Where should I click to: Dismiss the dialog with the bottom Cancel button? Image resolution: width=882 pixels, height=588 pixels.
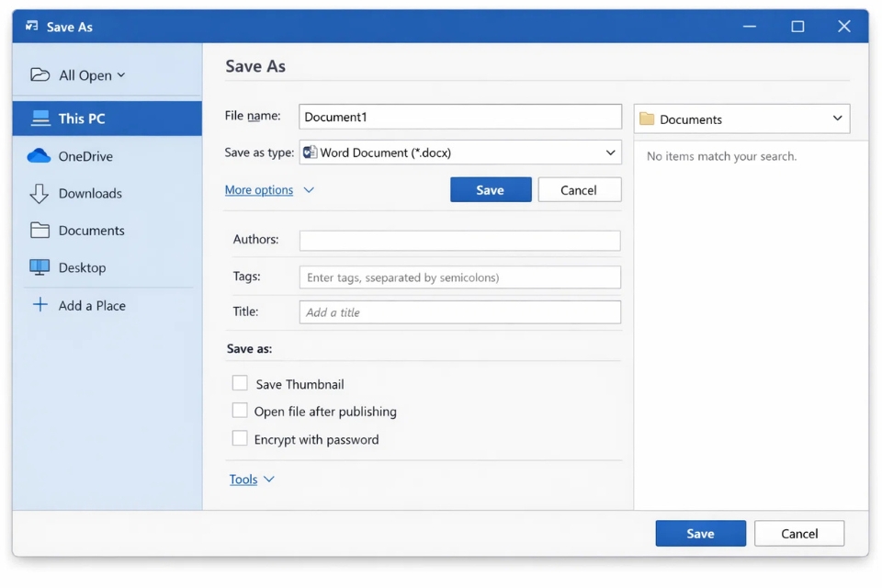[798, 533]
